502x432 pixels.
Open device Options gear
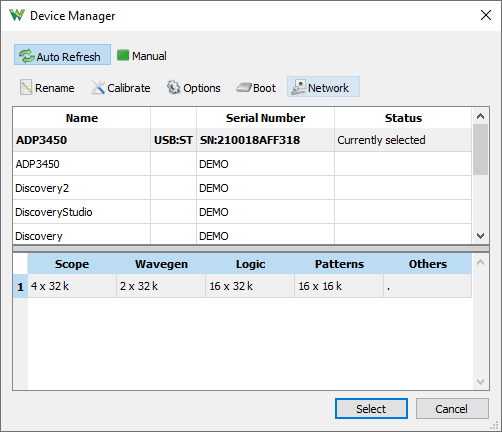[194, 88]
